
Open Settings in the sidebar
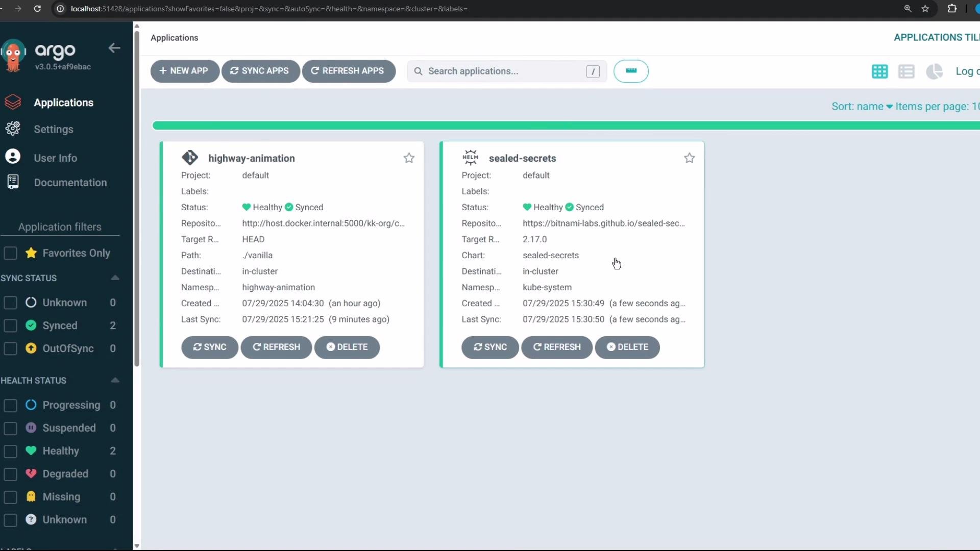54,130
